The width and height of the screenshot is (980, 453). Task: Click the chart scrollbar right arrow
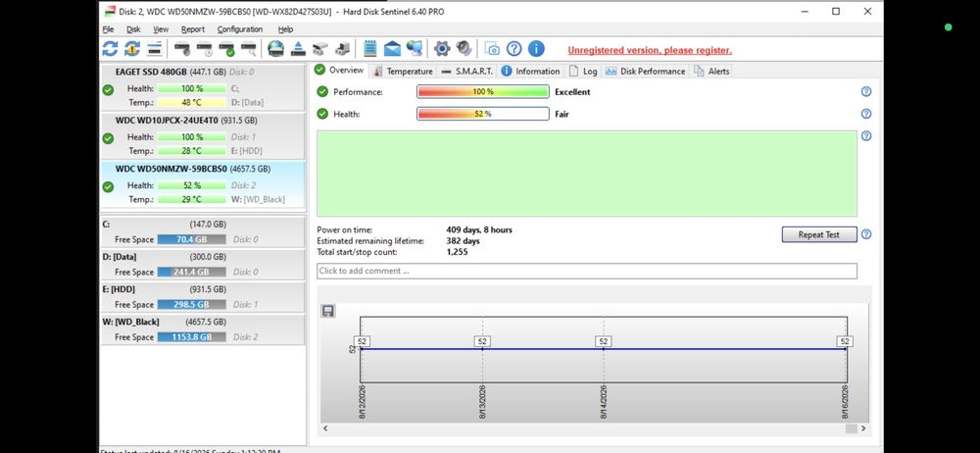863,428
